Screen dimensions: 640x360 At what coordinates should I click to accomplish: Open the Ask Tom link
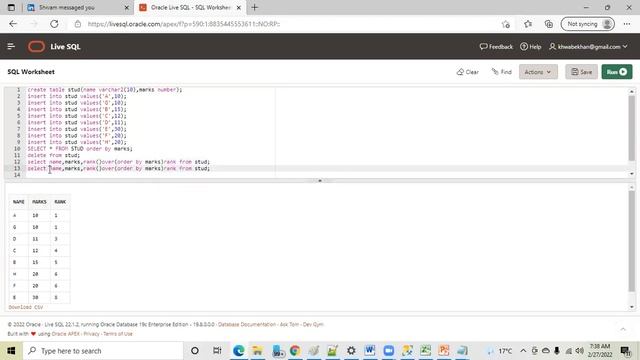tap(289, 324)
